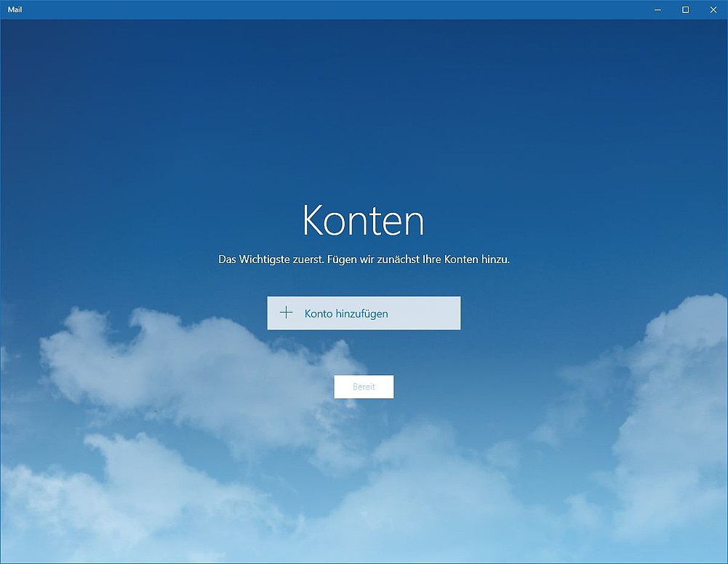Viewport: 728px width, 564px height.
Task: Minimize the Mail window
Action: pos(657,9)
